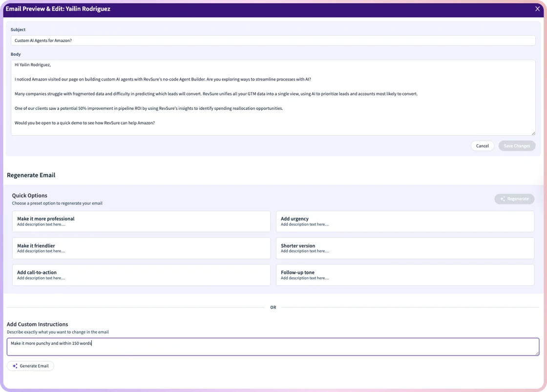Image resolution: width=547 pixels, height=392 pixels.
Task: Click 'Would you be open to a quick demo' line
Action: coord(85,123)
